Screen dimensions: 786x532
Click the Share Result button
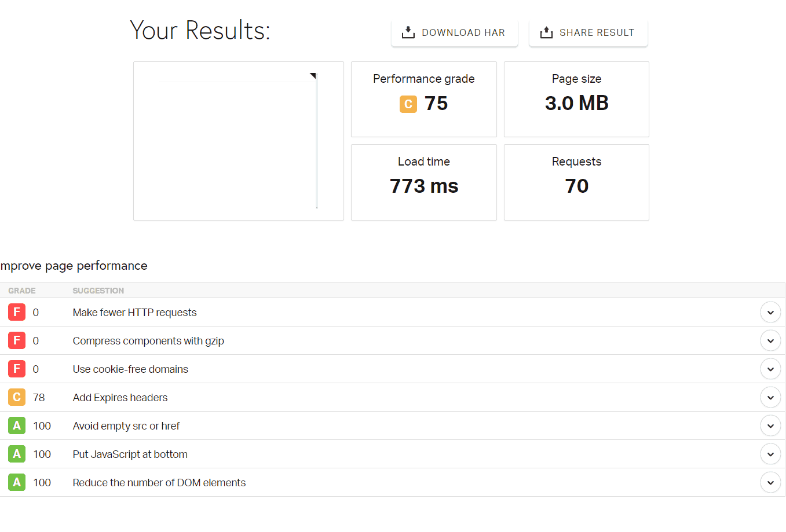pyautogui.click(x=588, y=32)
